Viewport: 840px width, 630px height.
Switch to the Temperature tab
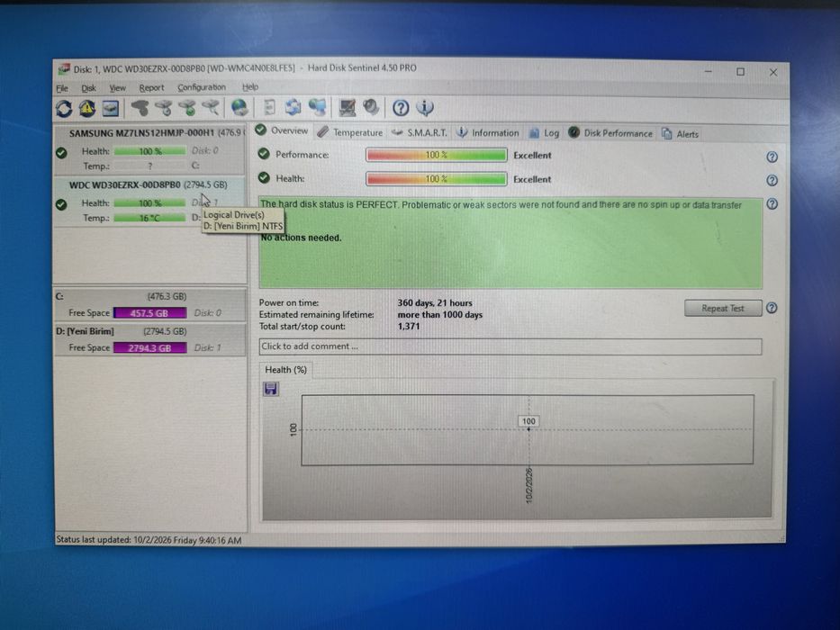tap(350, 132)
